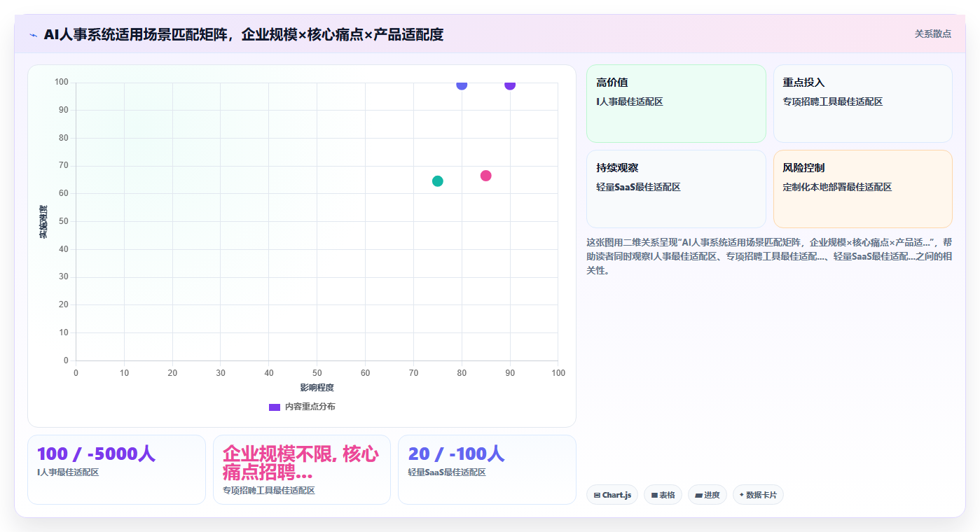Click the description paragraph starting 这张图用二维关系
The height and width of the screenshot is (532, 980).
768,256
